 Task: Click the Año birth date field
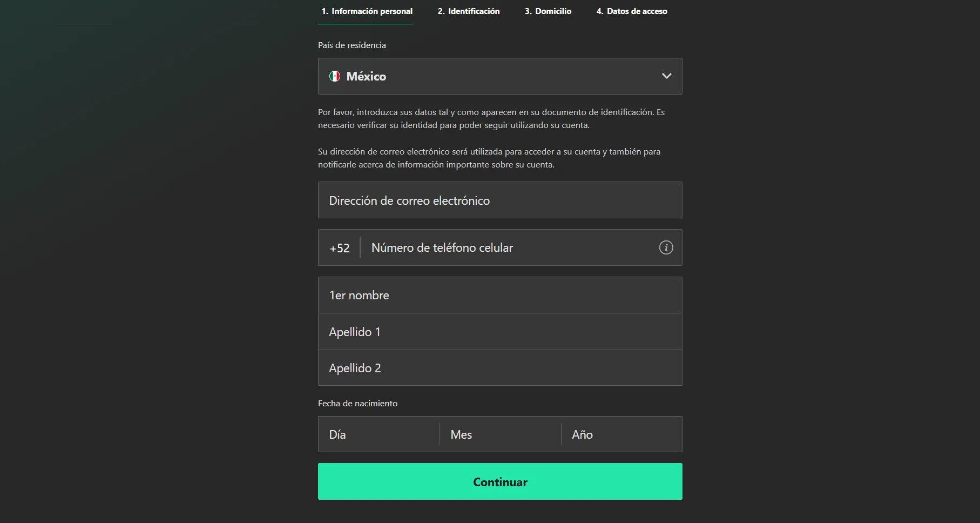coord(621,434)
